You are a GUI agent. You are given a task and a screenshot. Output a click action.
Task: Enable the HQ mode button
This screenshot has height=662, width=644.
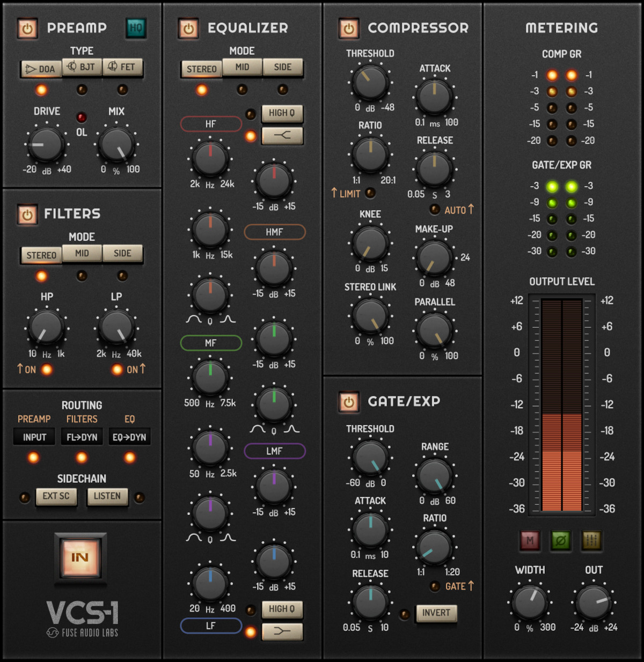[136, 28]
